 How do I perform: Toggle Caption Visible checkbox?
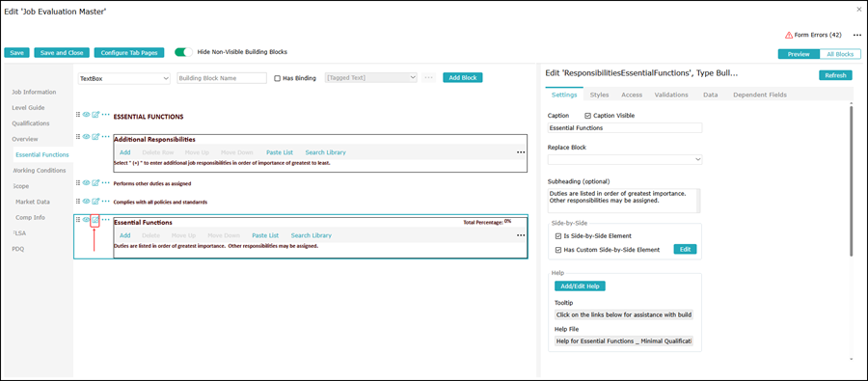(588, 116)
